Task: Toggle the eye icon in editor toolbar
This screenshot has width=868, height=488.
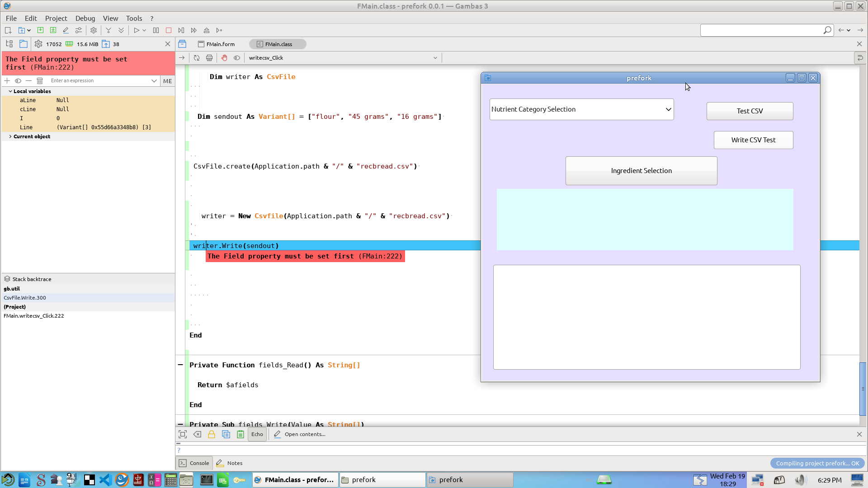Action: click(237, 58)
